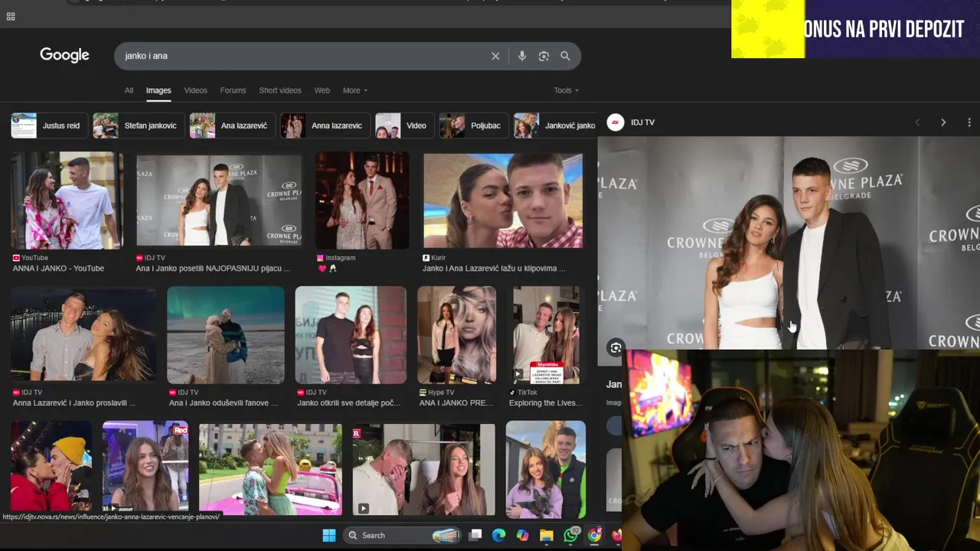Apply Janković janko filter chip
Screen dimensions: 980x551
point(555,126)
